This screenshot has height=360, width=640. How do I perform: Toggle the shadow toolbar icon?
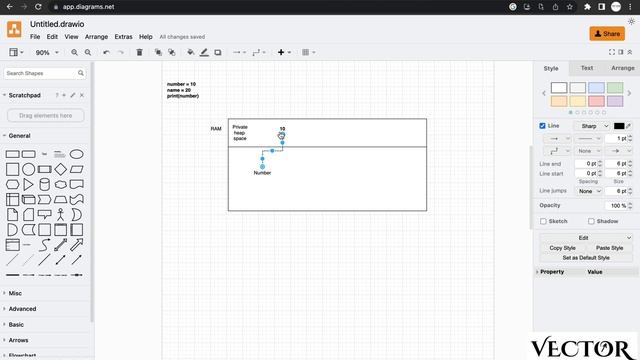(218, 52)
